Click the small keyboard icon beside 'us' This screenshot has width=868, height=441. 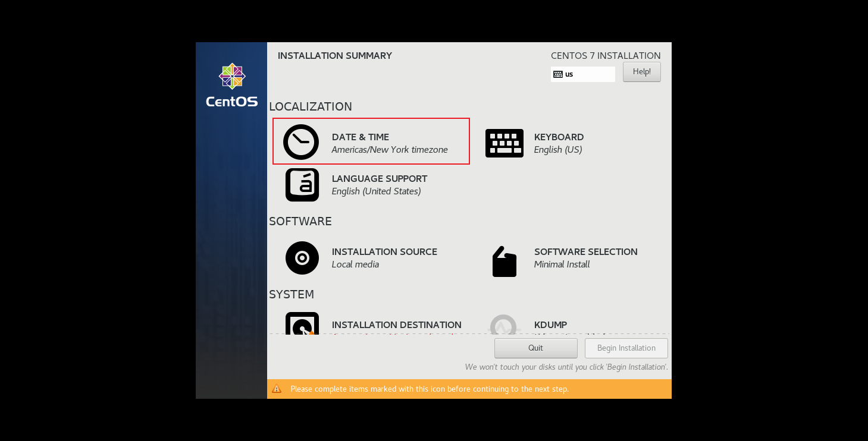point(558,74)
